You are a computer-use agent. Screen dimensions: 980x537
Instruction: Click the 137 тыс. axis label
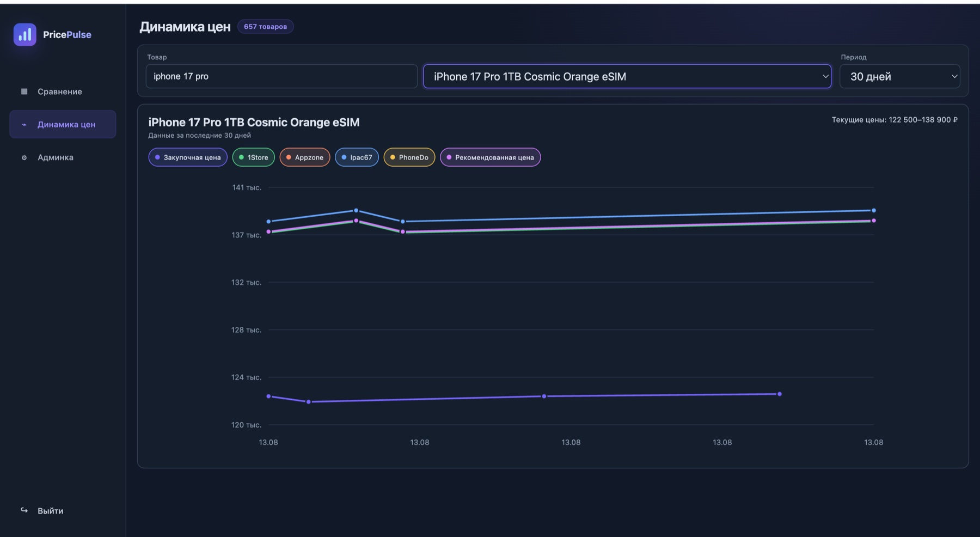tap(246, 235)
